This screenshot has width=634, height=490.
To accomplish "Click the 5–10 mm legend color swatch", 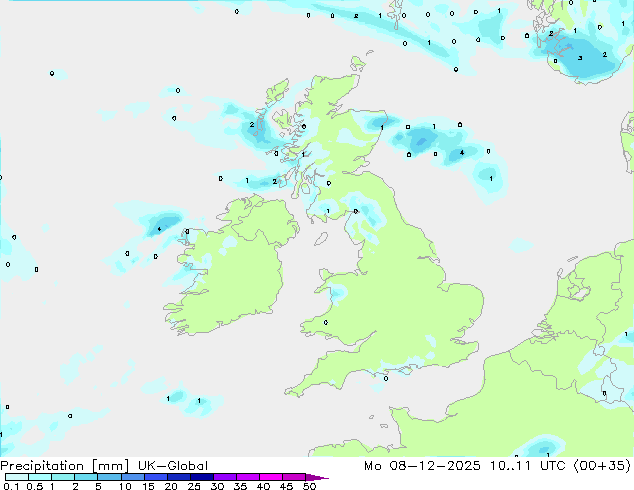I will tap(109, 477).
